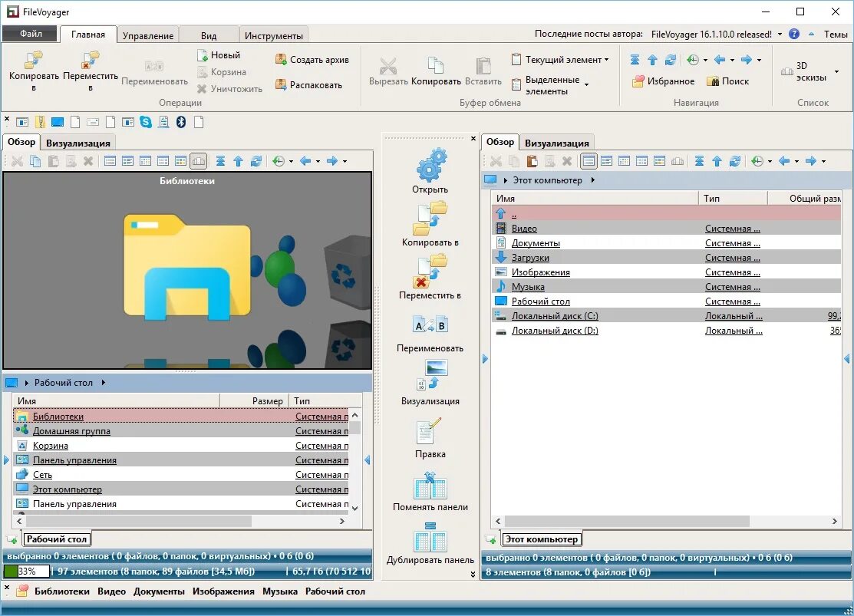The height and width of the screenshot is (616, 854).
Task: Click Музыка in the favorites bar
Action: 280,591
